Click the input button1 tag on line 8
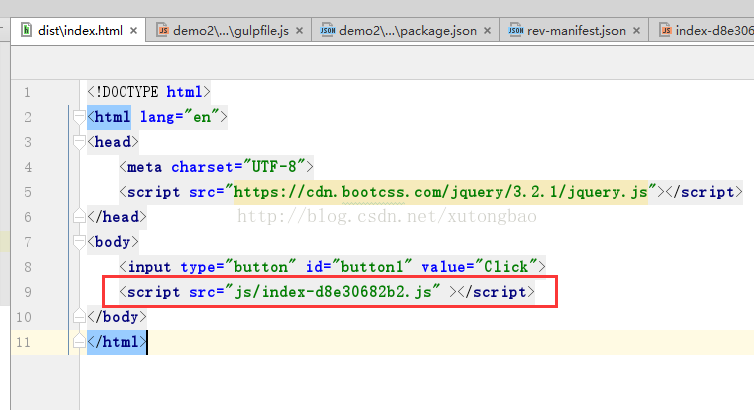This screenshot has width=754, height=410. point(332,267)
